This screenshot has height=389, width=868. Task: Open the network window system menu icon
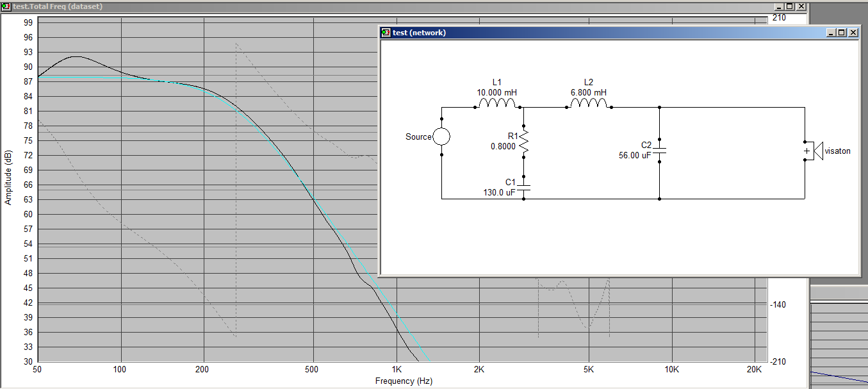[386, 32]
